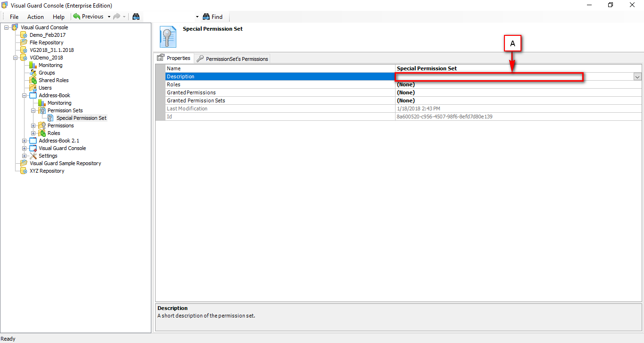Select the Groups icon in the tree
The height and width of the screenshot is (343, 644).
click(x=33, y=73)
